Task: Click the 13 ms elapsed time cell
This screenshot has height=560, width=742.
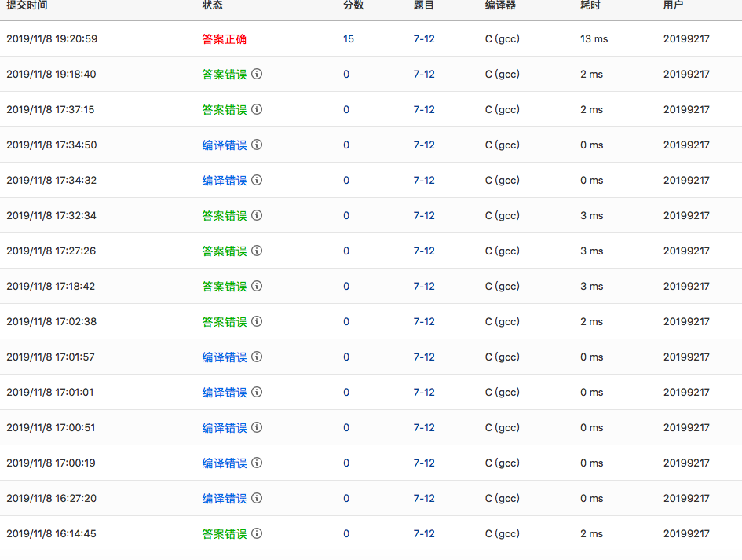Action: click(x=594, y=38)
